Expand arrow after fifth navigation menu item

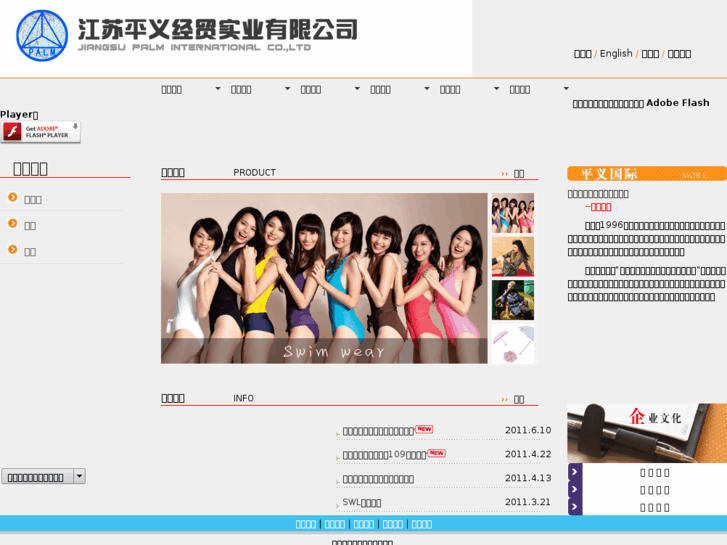[496, 88]
